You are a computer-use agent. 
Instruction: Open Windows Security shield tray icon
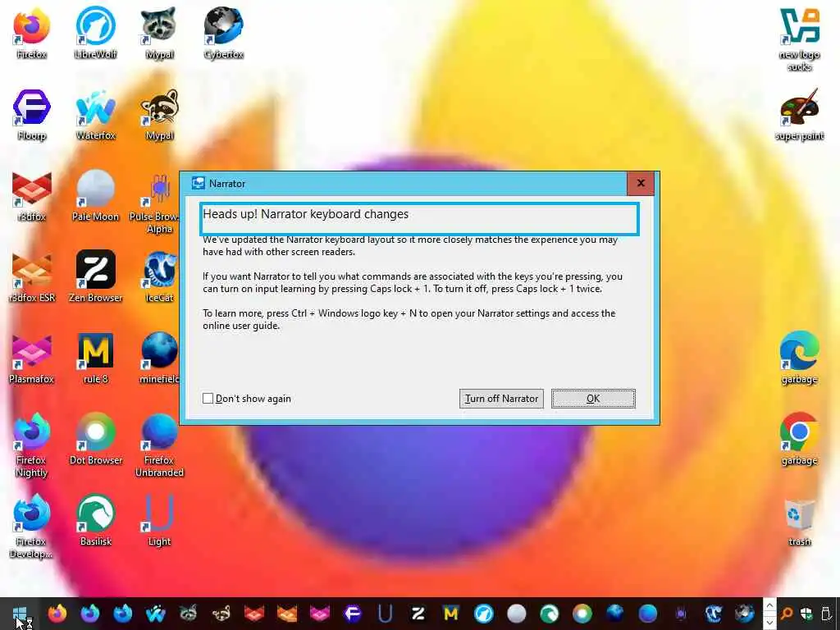(806, 614)
